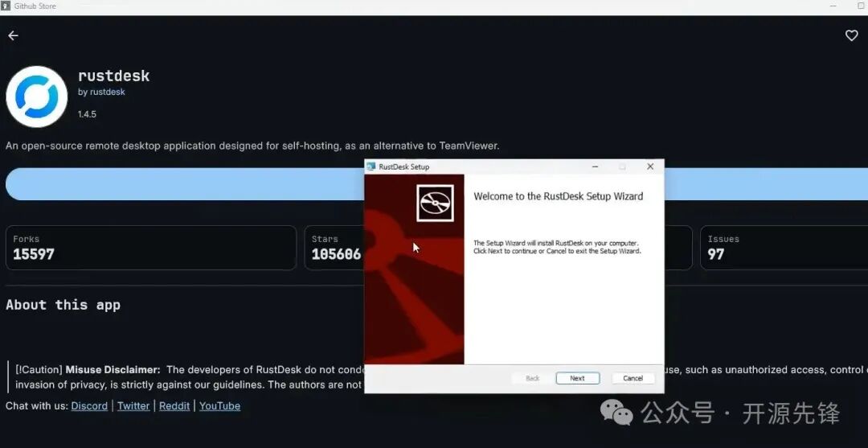Minimize the RustDesk Setup dialog
Image resolution: width=868 pixels, height=448 pixels.
point(595,166)
